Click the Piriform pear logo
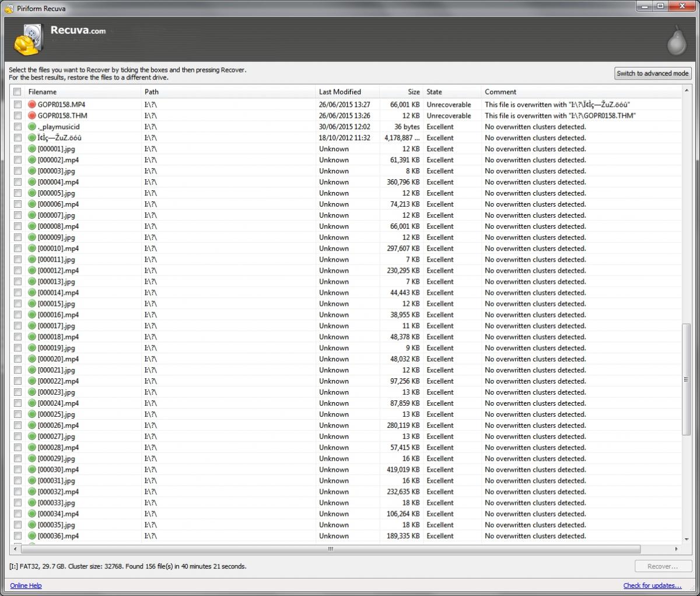The height and width of the screenshot is (596, 700). click(x=677, y=41)
